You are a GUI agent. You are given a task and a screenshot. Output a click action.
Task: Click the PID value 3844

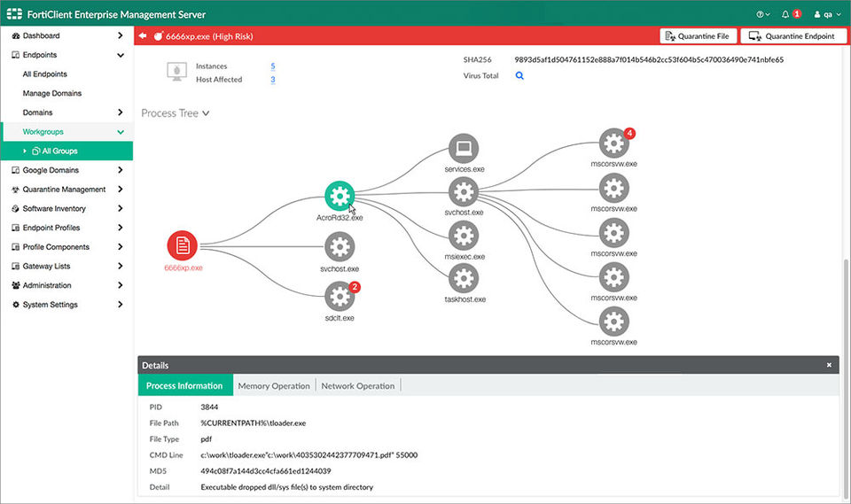tap(209, 407)
